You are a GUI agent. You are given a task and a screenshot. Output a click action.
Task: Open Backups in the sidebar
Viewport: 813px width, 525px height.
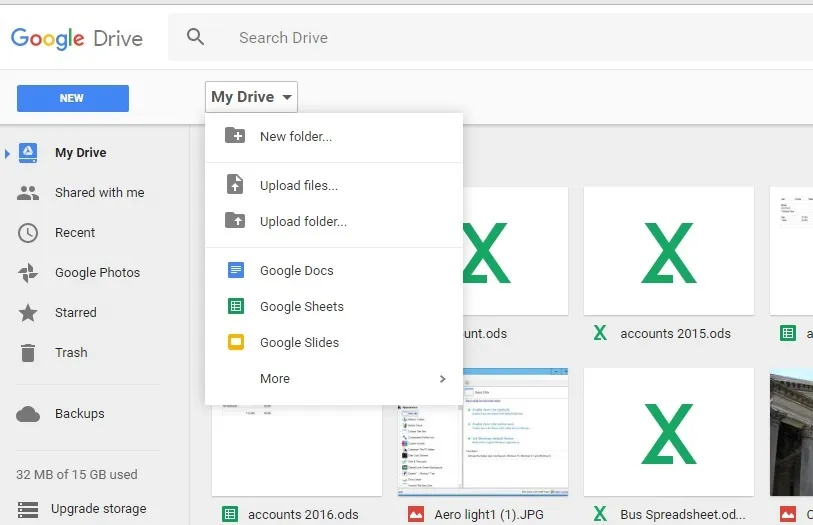[x=80, y=414]
